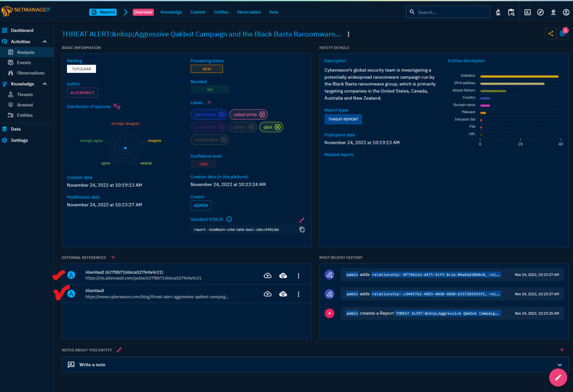Expand the Write a note panel

click(x=559, y=365)
